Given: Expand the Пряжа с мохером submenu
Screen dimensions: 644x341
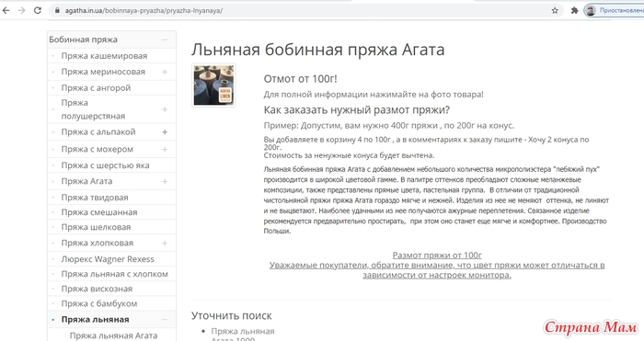Looking at the screenshot, I should tap(165, 150).
